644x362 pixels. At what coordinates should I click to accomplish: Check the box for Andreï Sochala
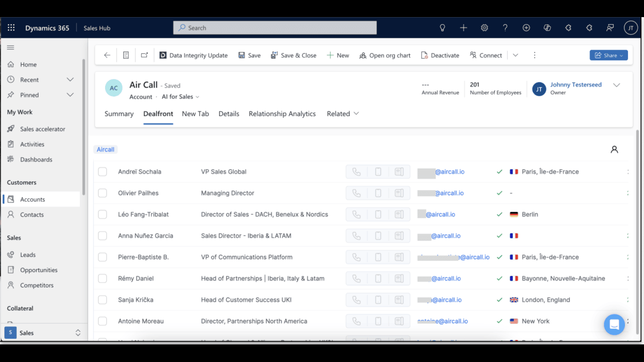103,172
